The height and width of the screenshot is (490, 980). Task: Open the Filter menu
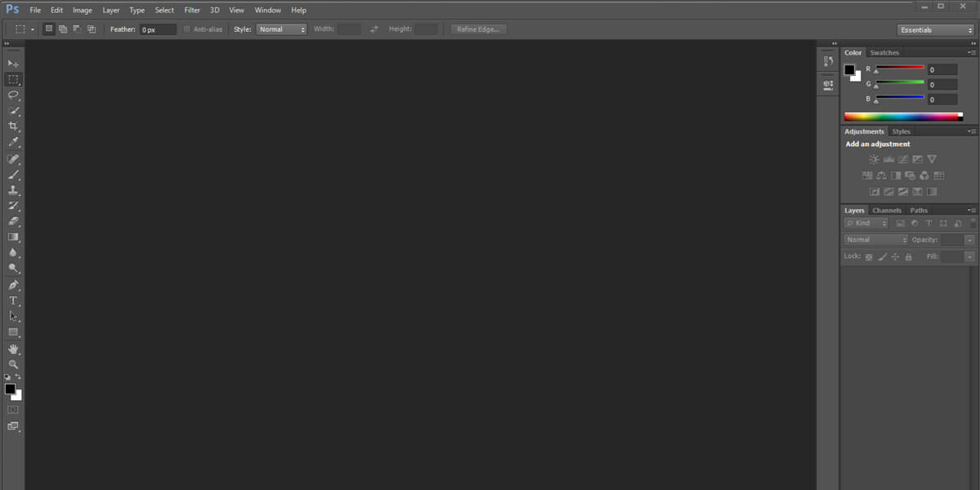tap(192, 11)
